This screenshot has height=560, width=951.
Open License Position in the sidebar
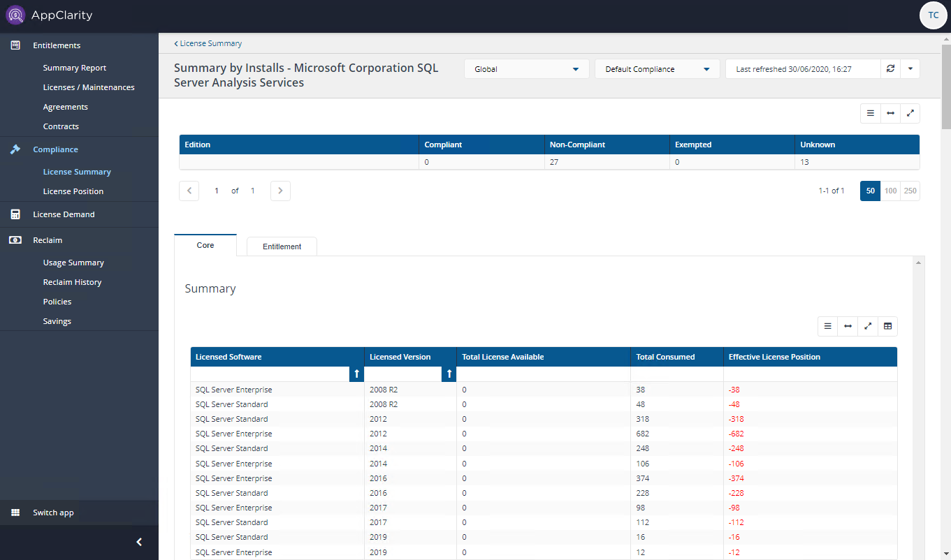point(73,191)
